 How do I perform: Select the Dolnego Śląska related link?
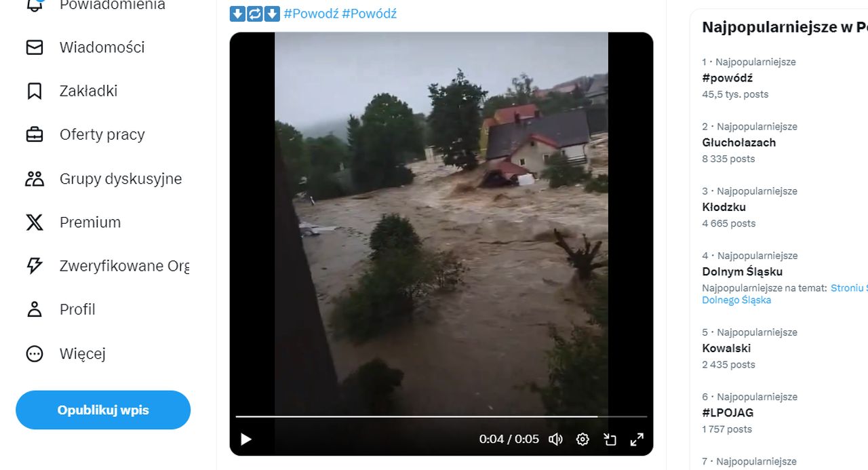click(736, 300)
